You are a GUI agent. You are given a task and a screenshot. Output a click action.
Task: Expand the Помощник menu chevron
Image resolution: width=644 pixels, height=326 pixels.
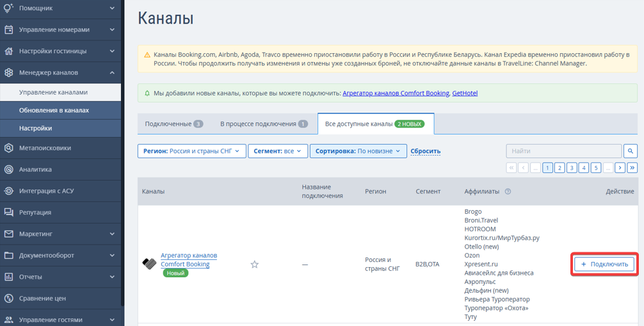(112, 8)
